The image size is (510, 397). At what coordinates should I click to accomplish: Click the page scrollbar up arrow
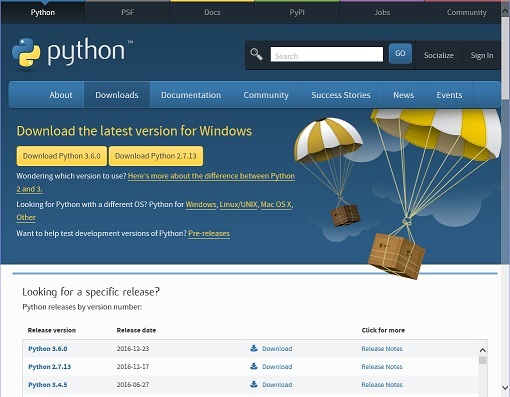[x=505, y=11]
